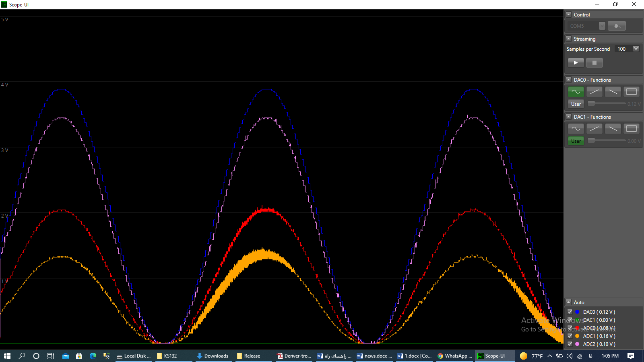Open the Samples per Second dropdown
This screenshot has height=362, width=644.
point(636,49)
